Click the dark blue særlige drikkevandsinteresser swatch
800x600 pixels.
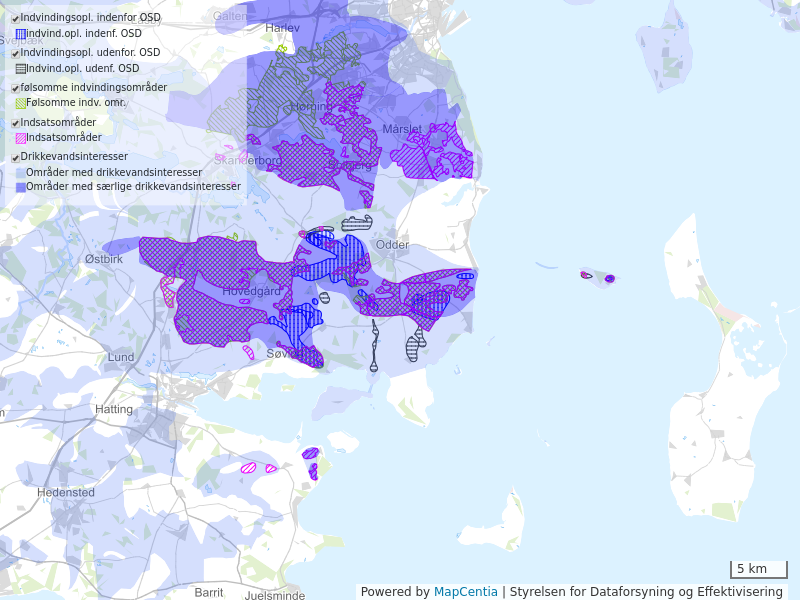click(21, 187)
